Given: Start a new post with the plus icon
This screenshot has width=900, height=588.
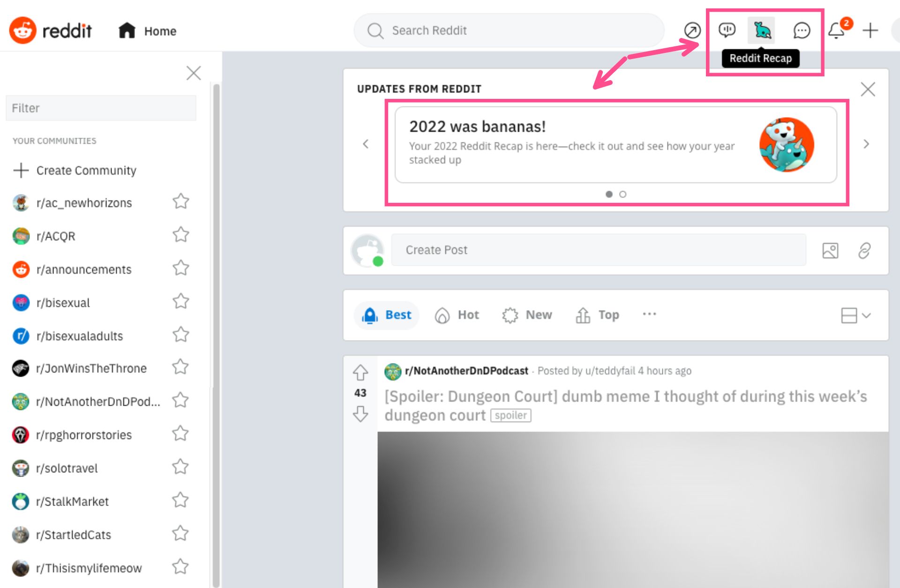Looking at the screenshot, I should [870, 30].
